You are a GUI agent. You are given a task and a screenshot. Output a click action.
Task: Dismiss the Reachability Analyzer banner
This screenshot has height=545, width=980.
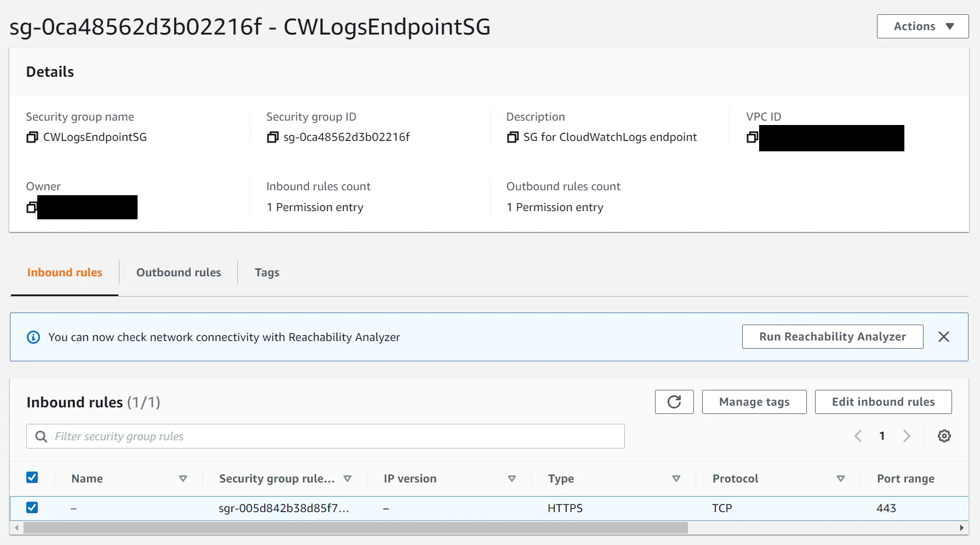pos(943,337)
